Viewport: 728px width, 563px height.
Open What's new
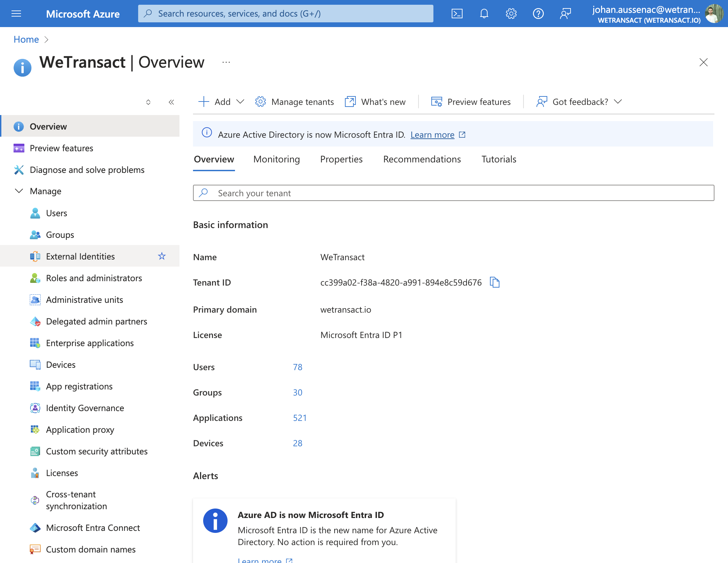(375, 102)
